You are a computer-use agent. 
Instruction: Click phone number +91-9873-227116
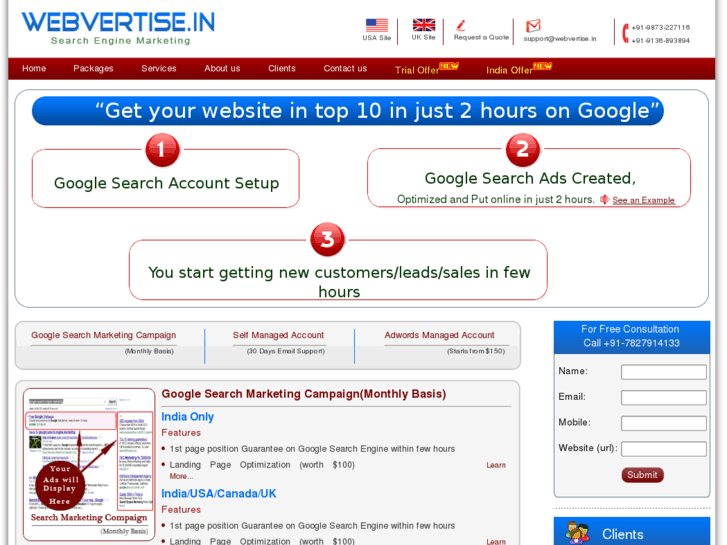tap(660, 27)
